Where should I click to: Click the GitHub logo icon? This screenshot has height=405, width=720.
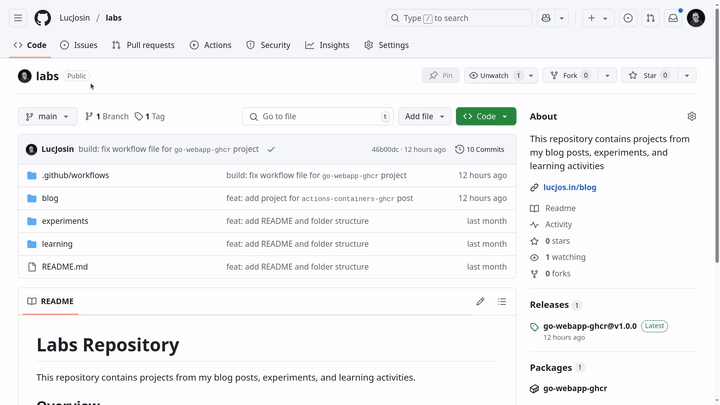[x=43, y=18]
